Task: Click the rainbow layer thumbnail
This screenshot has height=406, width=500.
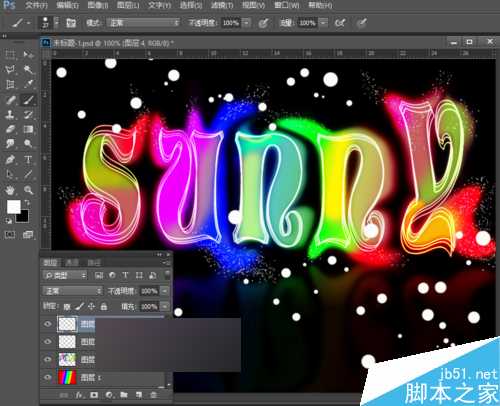Action: point(67,377)
